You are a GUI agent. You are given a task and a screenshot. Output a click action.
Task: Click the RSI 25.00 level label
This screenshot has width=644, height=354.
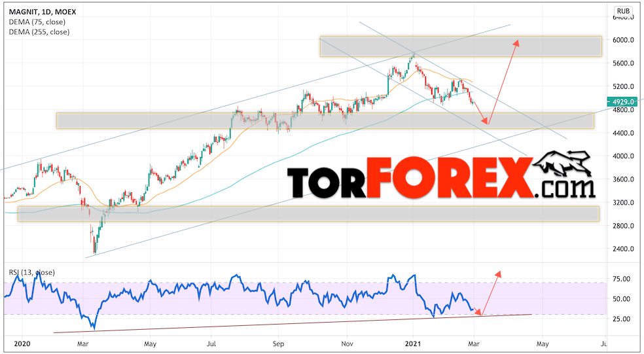click(621, 319)
